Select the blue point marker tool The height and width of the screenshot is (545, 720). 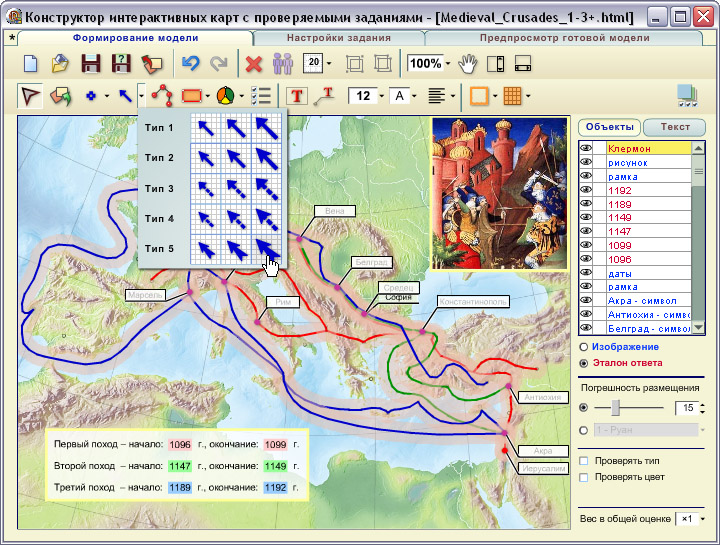point(91,96)
